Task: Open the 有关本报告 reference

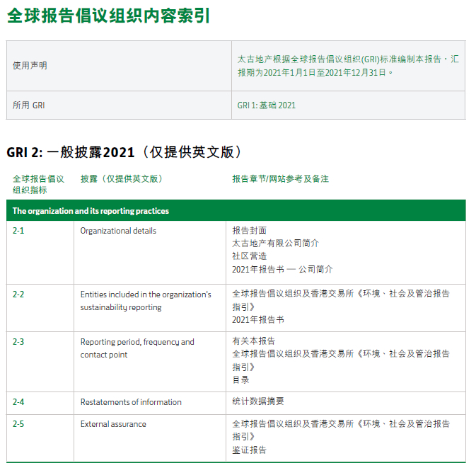Action: tap(253, 341)
